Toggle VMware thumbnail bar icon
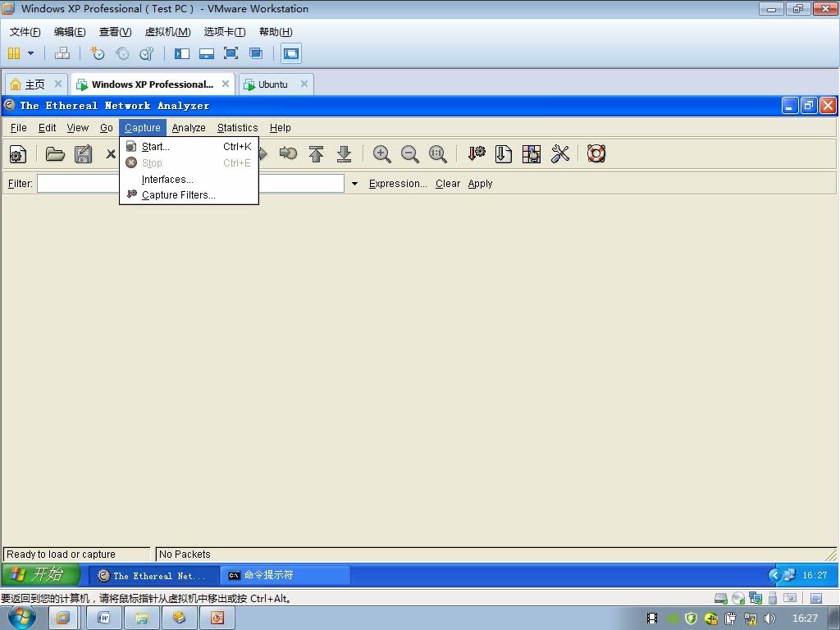The height and width of the screenshot is (630, 840). (206, 53)
